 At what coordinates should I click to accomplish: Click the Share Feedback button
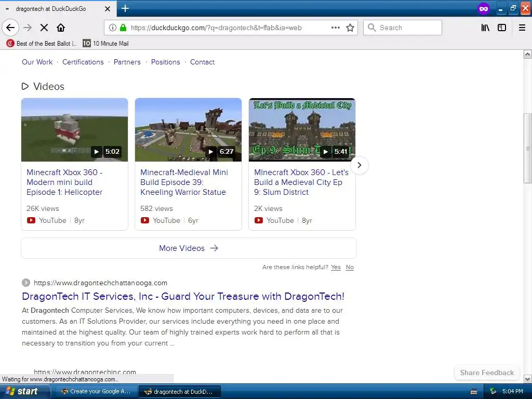point(487,373)
